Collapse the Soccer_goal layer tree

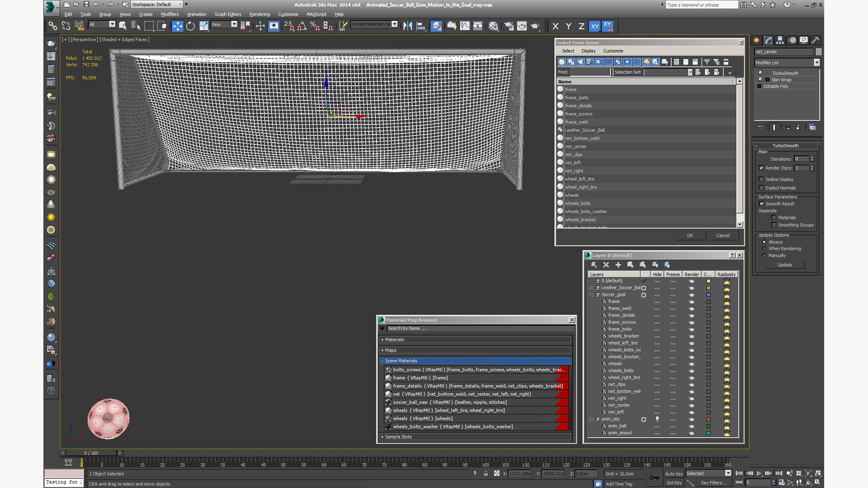(x=591, y=295)
